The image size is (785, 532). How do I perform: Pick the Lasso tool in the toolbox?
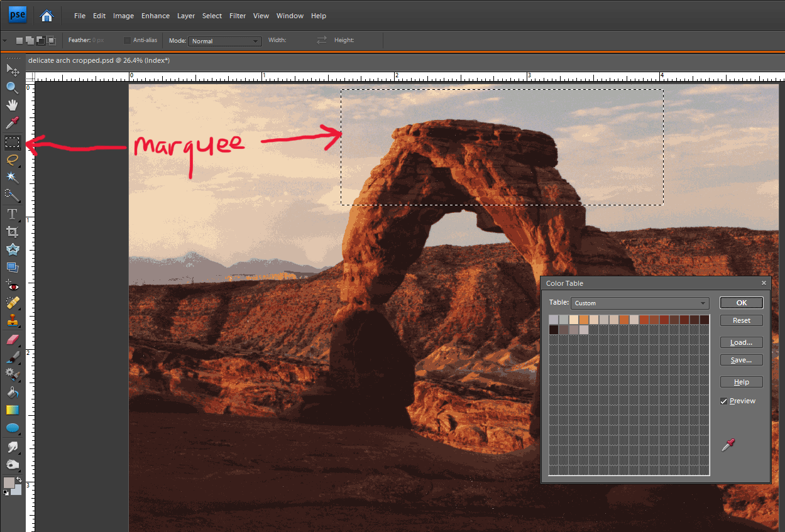(x=13, y=160)
